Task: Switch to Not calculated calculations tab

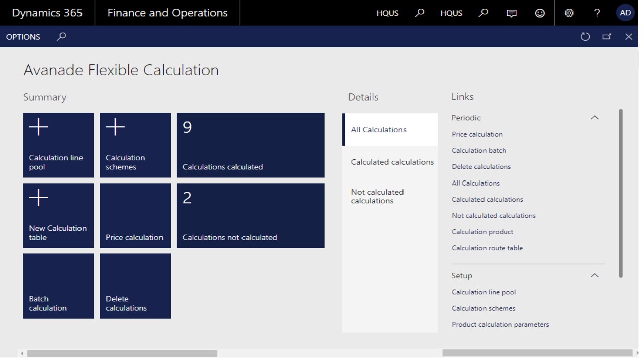Action: point(390,196)
